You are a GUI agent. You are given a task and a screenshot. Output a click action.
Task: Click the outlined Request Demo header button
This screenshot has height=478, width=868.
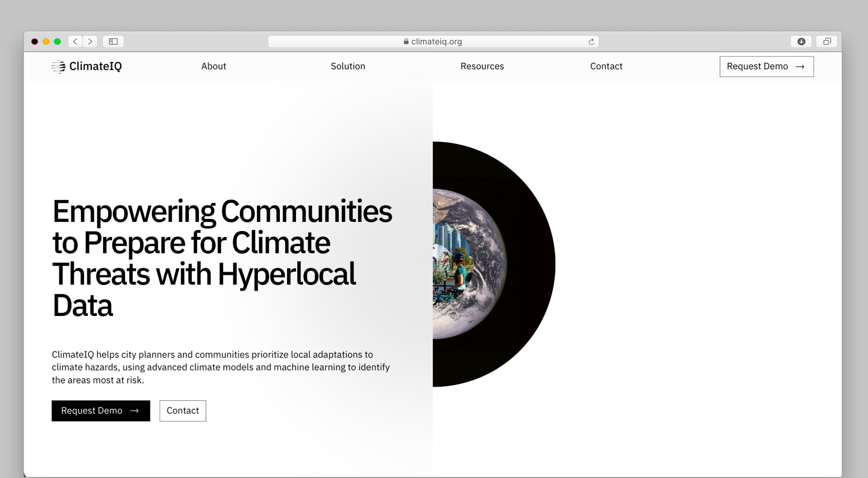pyautogui.click(x=766, y=67)
